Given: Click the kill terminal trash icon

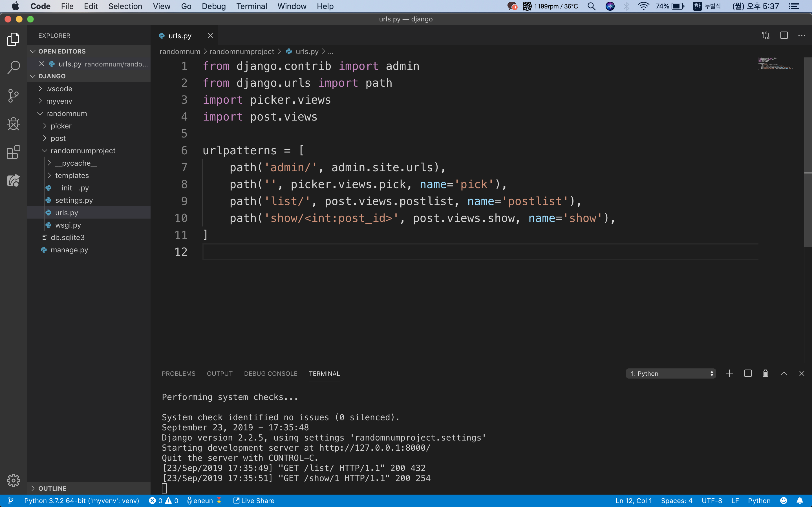Looking at the screenshot, I should pos(765,373).
